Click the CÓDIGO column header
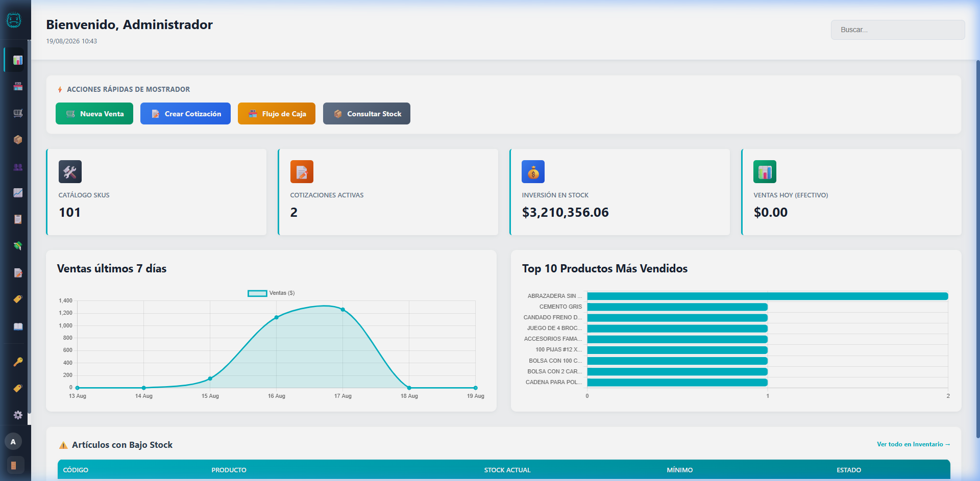The height and width of the screenshot is (481, 980). 76,470
